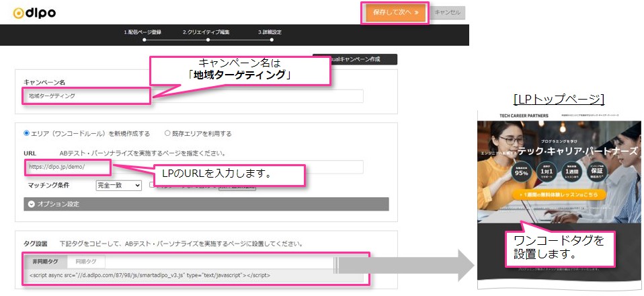This screenshot has height=296, width=644.
Task: Select step 1.配信ページ登録
Action: click(x=143, y=32)
